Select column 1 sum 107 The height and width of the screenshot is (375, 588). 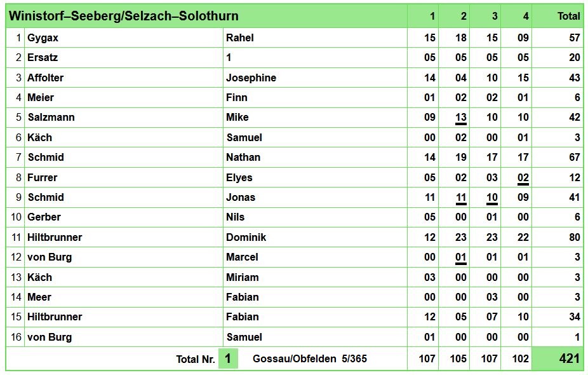tap(427, 358)
